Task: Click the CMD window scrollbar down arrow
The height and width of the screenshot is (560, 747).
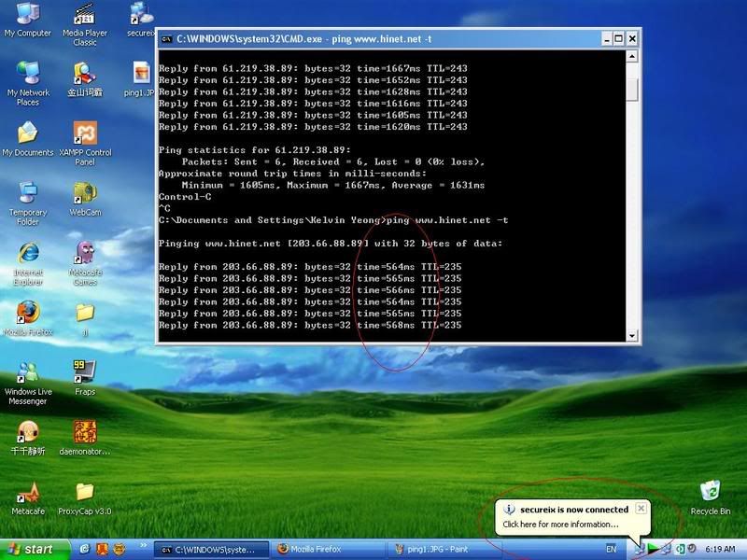Action: pos(632,336)
